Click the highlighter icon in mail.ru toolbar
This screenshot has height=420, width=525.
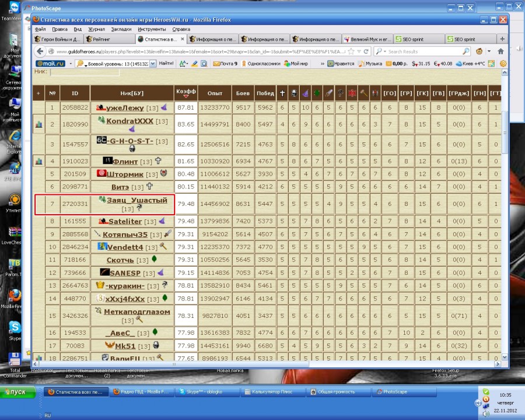click(x=194, y=64)
